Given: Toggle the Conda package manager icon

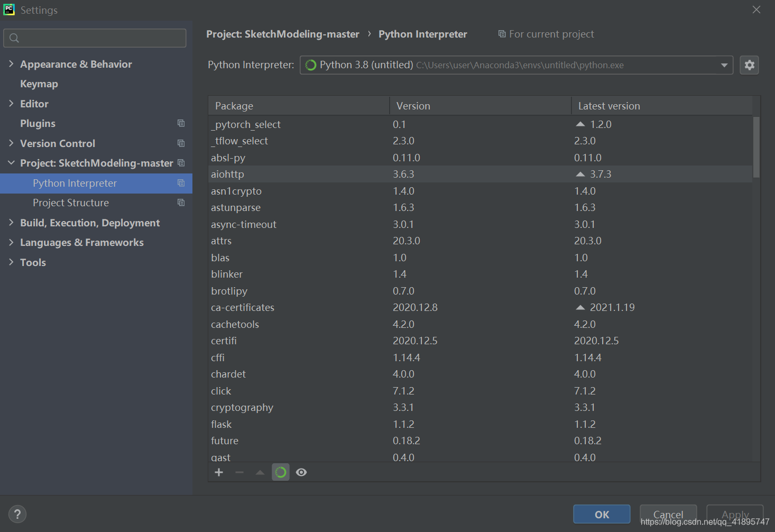Looking at the screenshot, I should 281,472.
